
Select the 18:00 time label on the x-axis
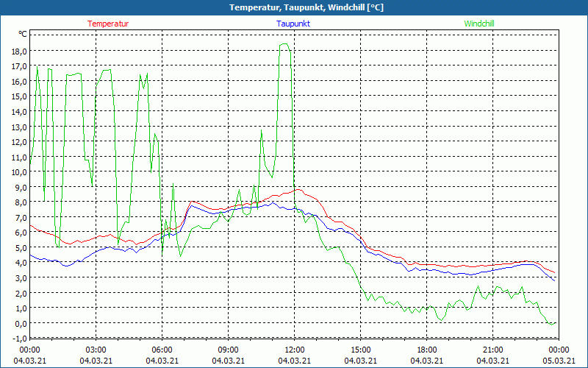[x=426, y=350]
